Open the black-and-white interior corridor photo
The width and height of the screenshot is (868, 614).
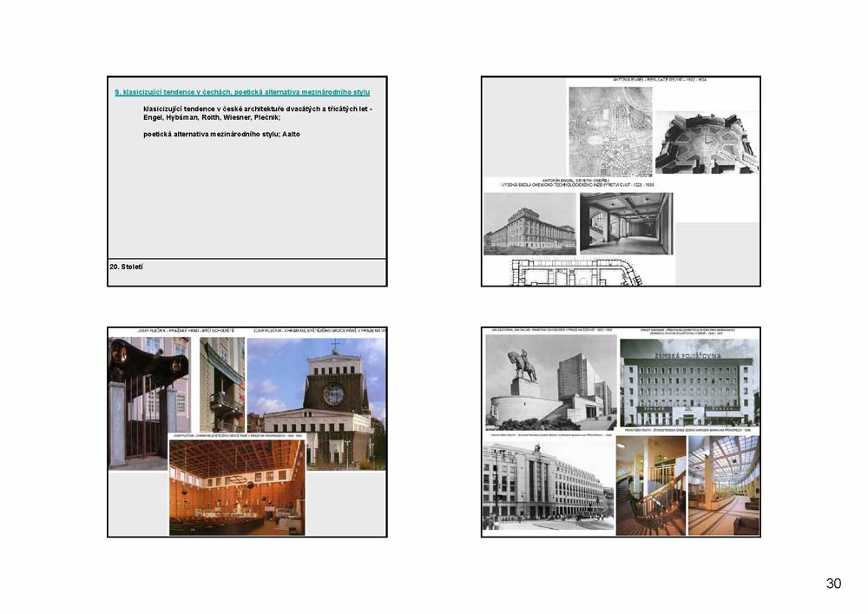pos(626,224)
